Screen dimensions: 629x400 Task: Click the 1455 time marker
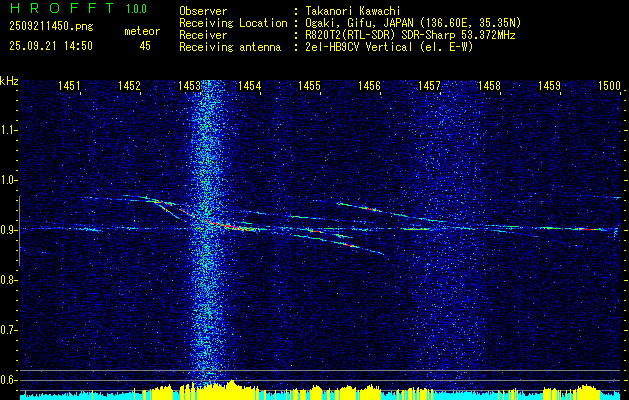(x=310, y=85)
